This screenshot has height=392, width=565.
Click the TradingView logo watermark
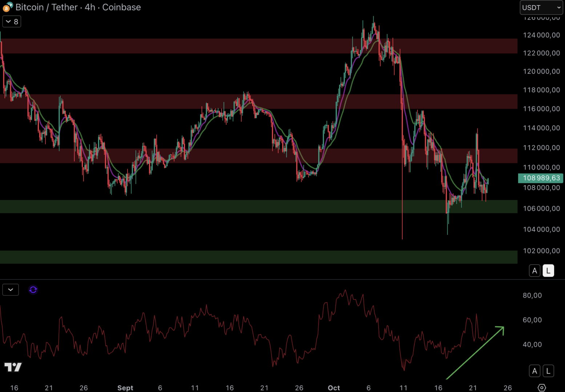13,367
